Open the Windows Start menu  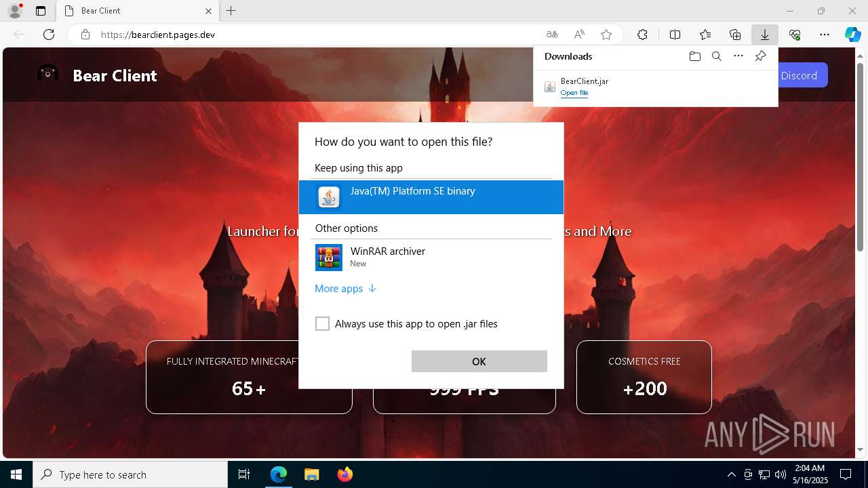[16, 474]
